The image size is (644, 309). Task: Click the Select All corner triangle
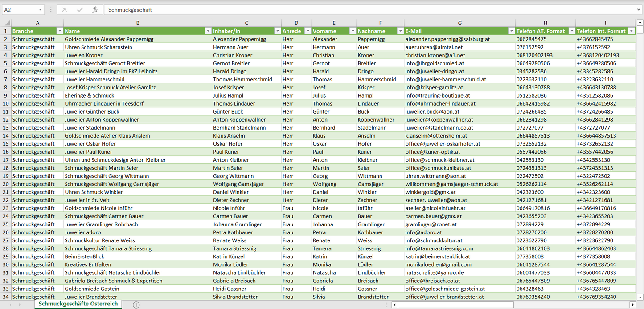click(7, 23)
